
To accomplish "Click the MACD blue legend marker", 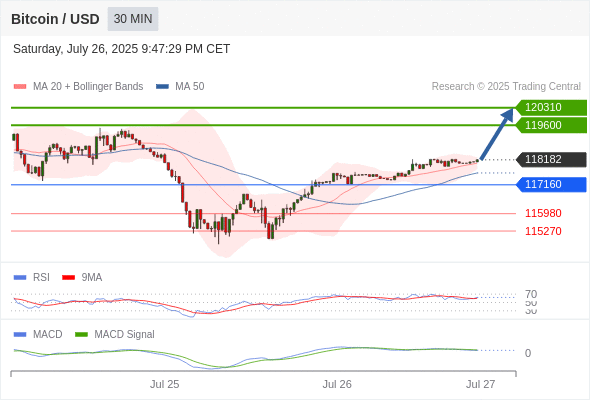I will [x=20, y=335].
